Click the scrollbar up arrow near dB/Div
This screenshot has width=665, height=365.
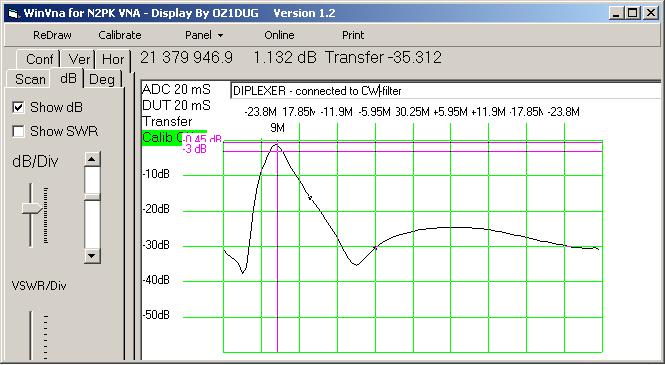pos(92,159)
